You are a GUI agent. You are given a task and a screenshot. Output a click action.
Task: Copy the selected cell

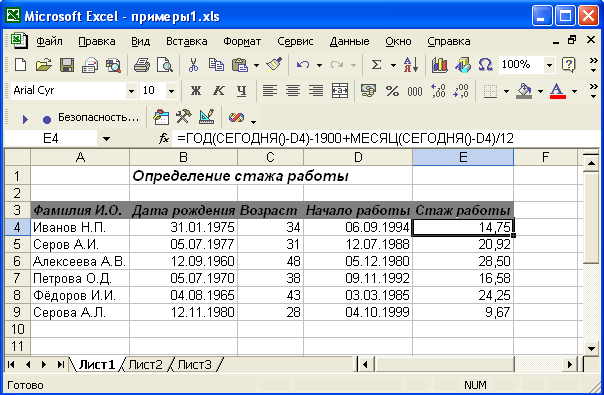click(x=216, y=65)
